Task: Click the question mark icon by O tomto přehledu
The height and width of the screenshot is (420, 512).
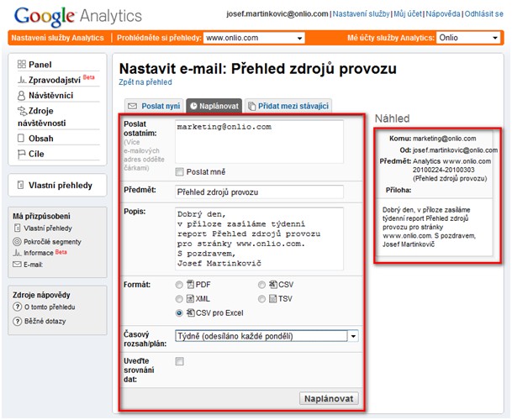Action: 17,307
